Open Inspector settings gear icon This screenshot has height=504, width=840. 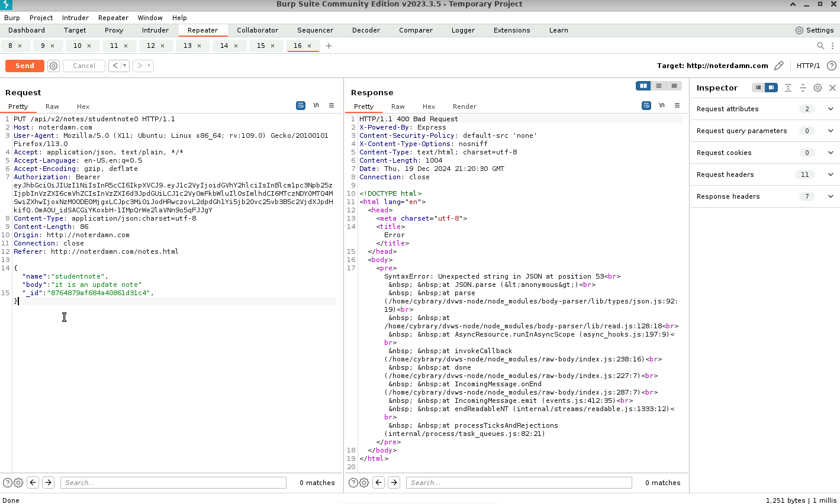(818, 88)
